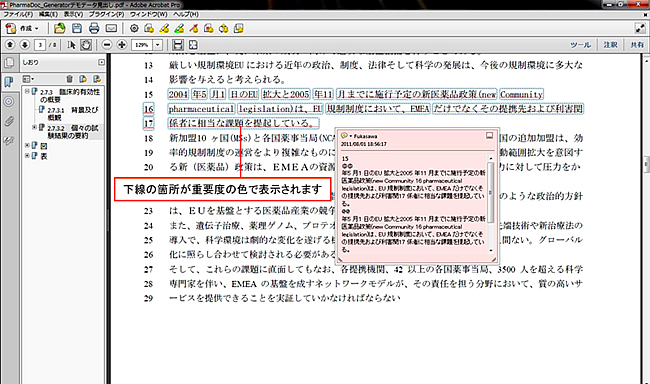Image resolution: width=650 pixels, height=384 pixels.
Task: Toggle the read mode expand icon
Action: click(x=640, y=28)
